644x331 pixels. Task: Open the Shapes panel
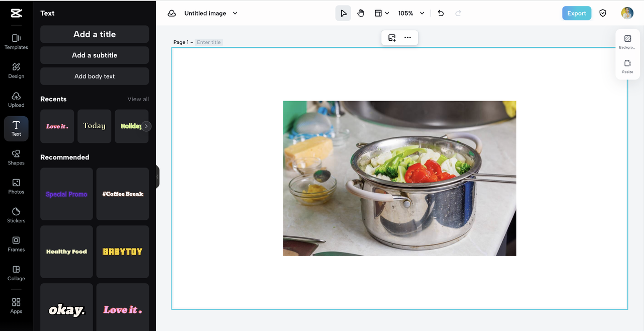[16, 157]
